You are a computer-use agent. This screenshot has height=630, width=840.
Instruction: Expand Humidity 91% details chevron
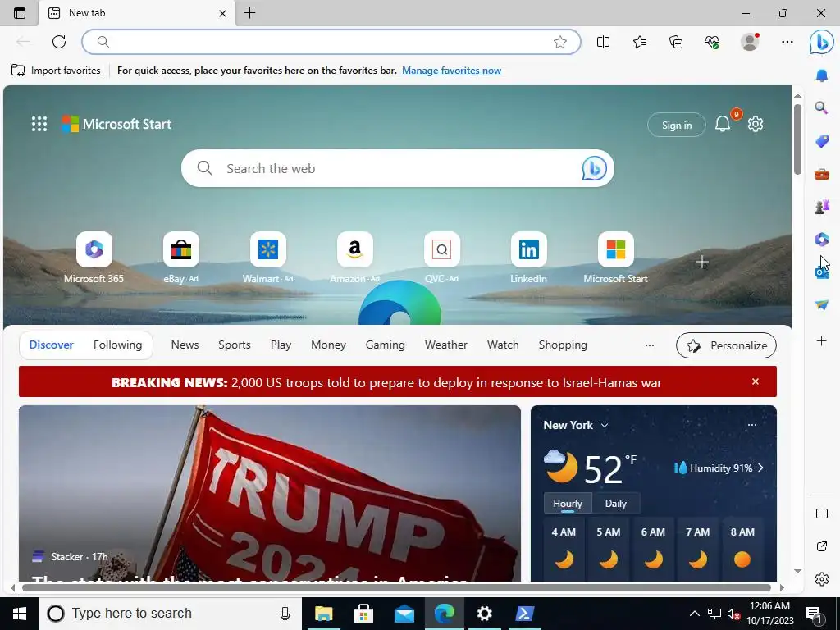(x=760, y=468)
